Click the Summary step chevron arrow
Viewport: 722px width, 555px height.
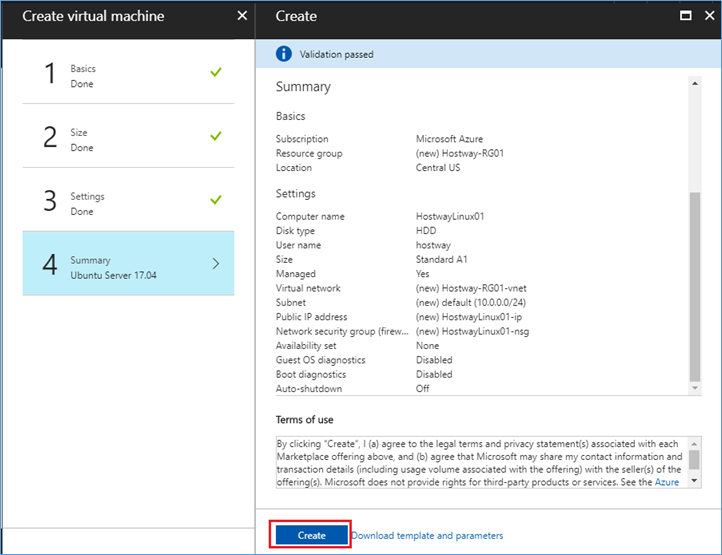coord(216,263)
